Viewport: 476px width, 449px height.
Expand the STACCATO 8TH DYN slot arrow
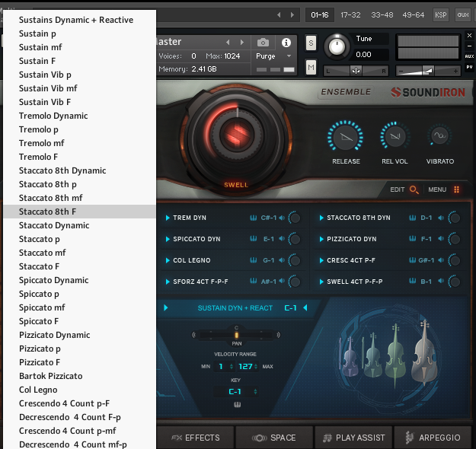(321, 218)
